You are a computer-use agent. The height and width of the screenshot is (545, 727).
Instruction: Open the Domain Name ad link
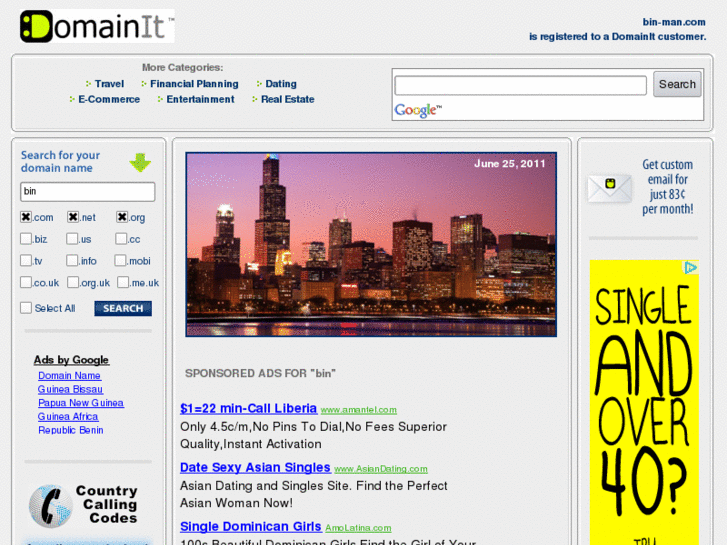[70, 376]
